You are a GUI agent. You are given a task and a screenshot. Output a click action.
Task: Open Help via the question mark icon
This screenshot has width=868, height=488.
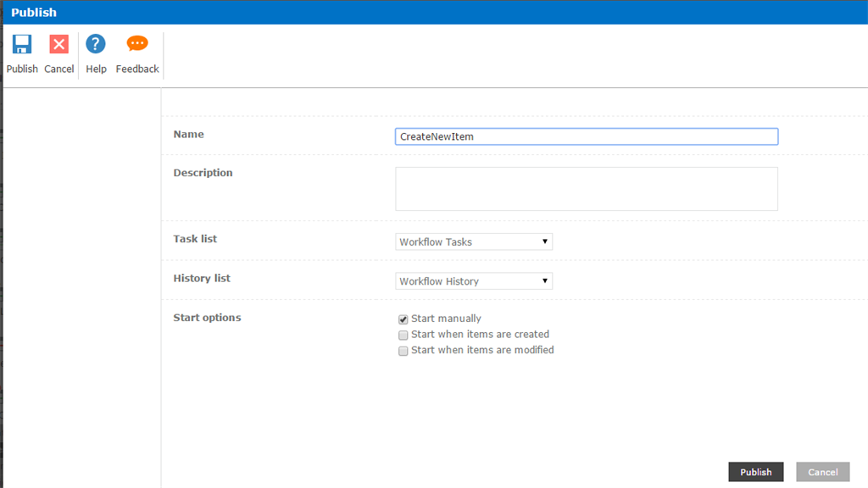[x=96, y=44]
